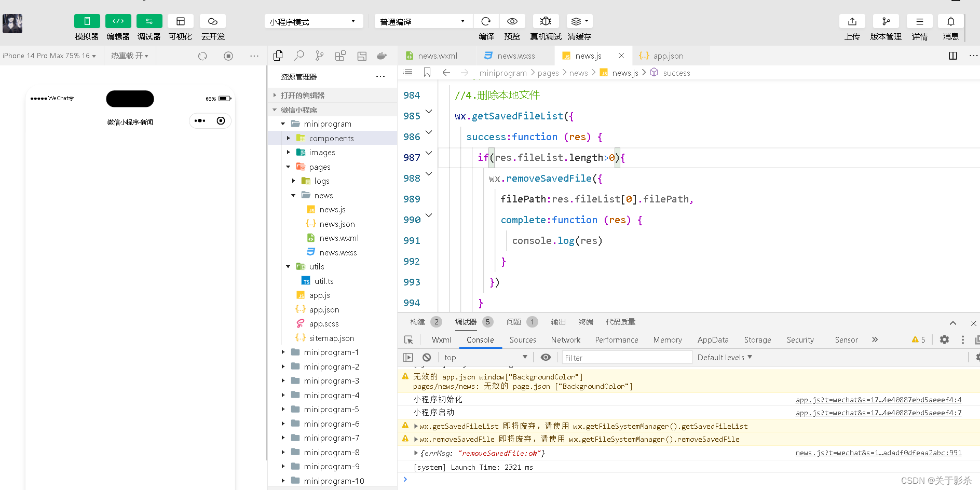The width and height of the screenshot is (980, 490).
Task: Open the Source Control branch icon
Action: (x=320, y=56)
